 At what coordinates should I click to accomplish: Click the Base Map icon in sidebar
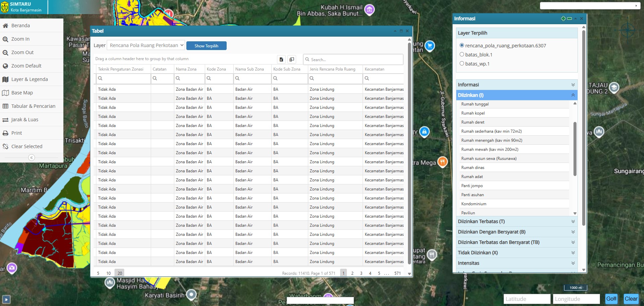[5, 93]
